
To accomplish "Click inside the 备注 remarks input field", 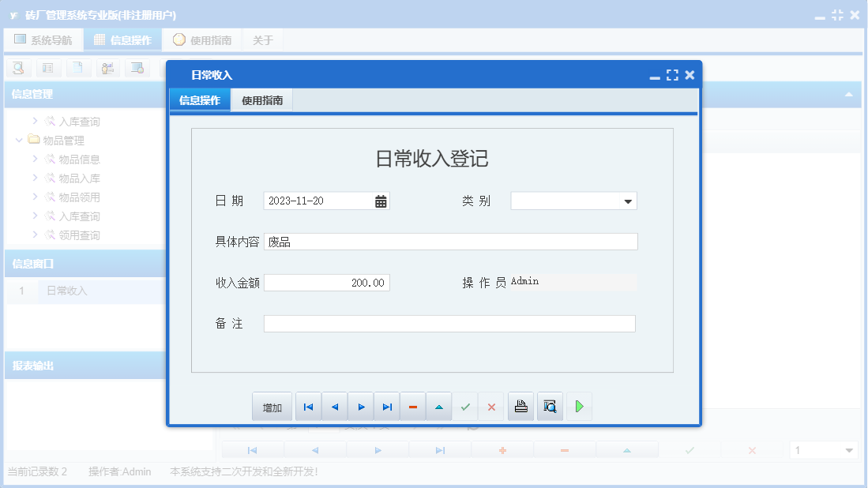I will click(449, 323).
